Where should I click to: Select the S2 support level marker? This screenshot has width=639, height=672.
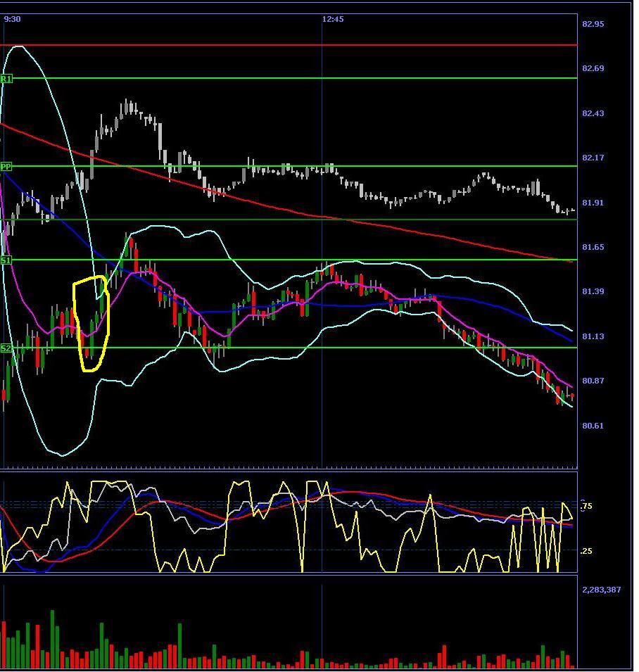6,348
